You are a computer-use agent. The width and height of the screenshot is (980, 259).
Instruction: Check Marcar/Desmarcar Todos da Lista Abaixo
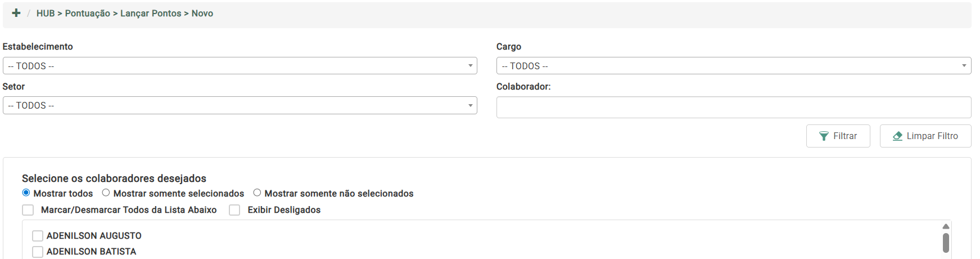click(x=28, y=210)
